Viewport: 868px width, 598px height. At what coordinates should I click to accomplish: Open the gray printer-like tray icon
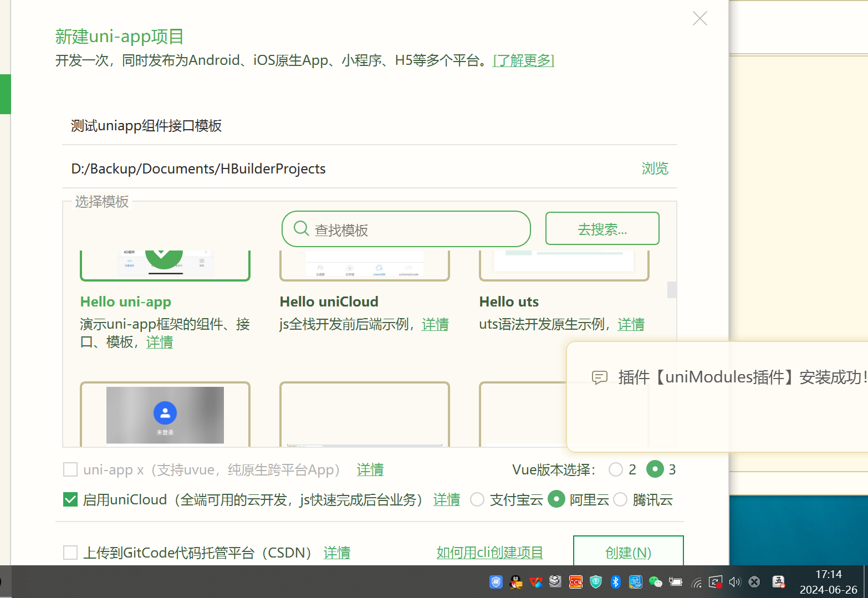555,581
